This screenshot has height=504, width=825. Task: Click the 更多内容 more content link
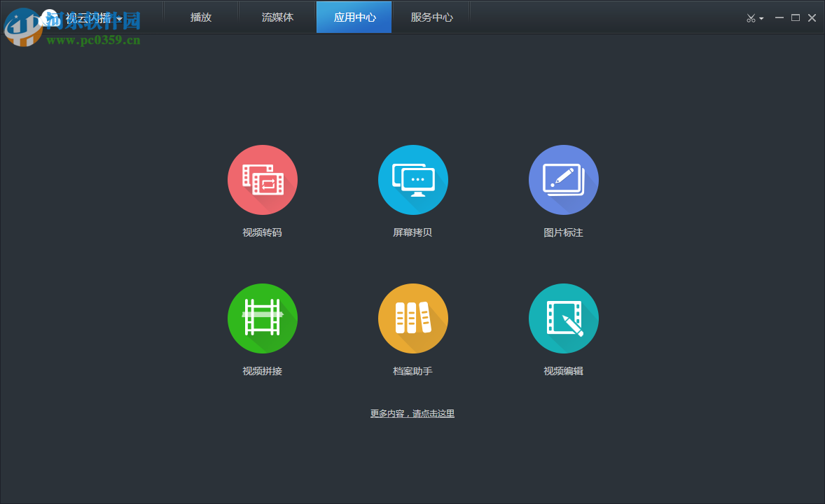[412, 413]
